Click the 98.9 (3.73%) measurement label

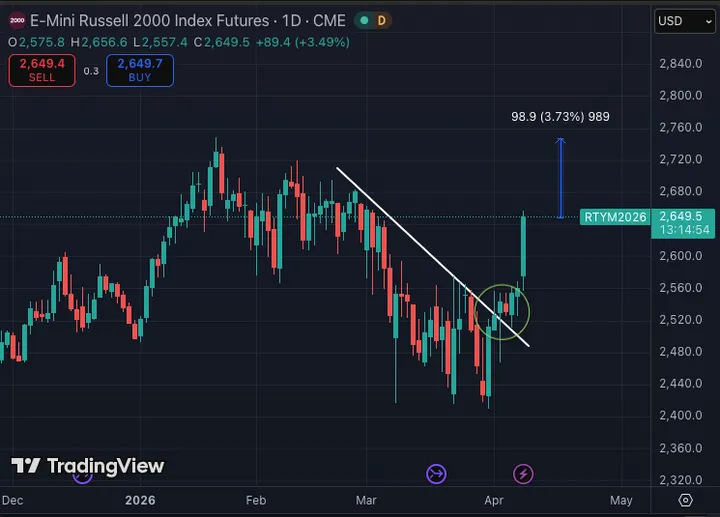(560, 117)
